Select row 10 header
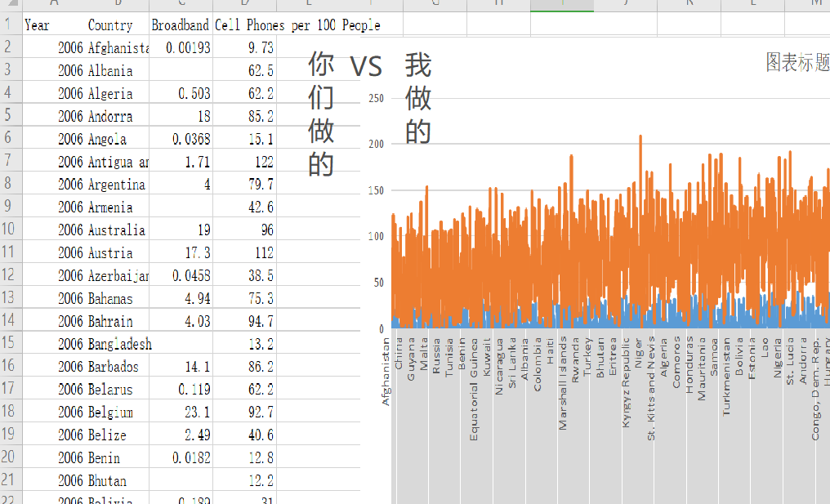Screen dimensions: 830x504 tap(11, 230)
